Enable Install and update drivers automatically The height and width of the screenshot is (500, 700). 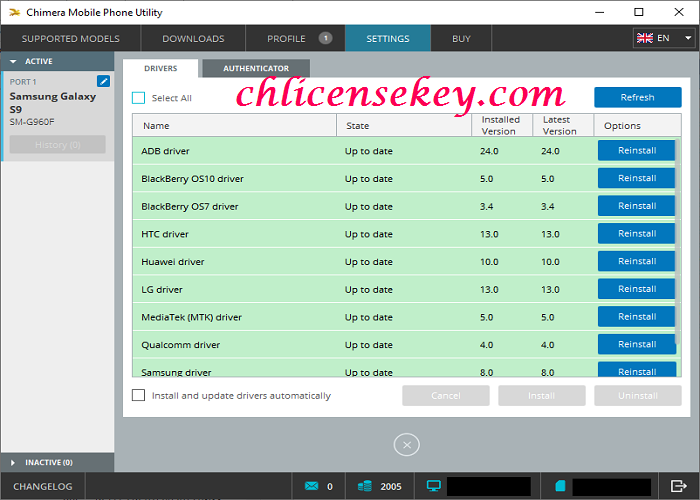click(x=138, y=395)
